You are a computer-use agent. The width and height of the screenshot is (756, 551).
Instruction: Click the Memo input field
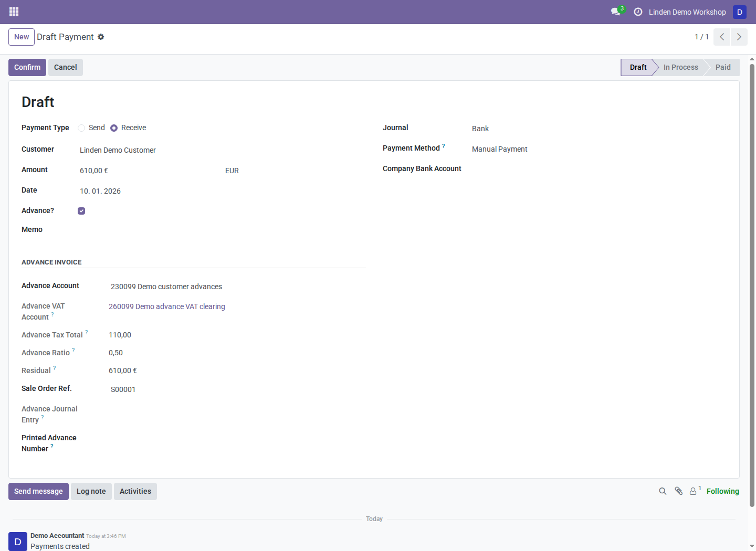pos(222,230)
